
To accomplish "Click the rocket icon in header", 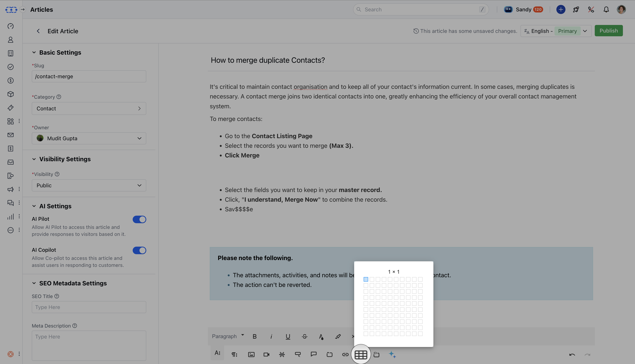I will (x=576, y=9).
